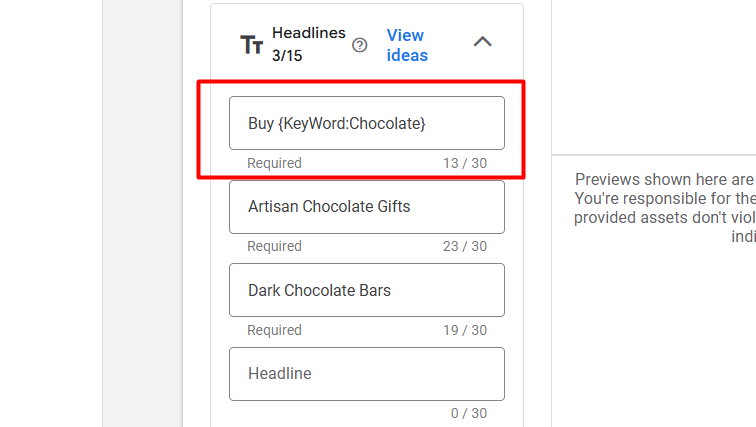Click Required label under Artisan Chocolate Gifts
This screenshot has height=427, width=756.
(x=274, y=246)
